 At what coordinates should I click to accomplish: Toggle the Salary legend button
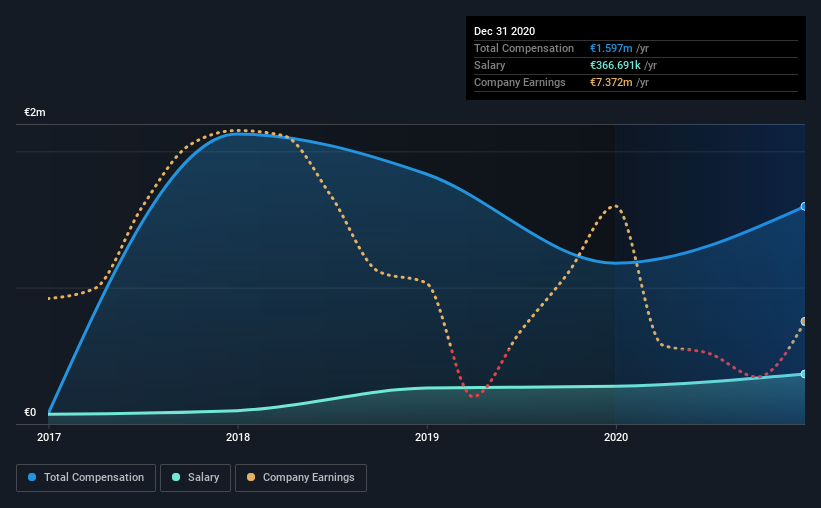(x=195, y=478)
